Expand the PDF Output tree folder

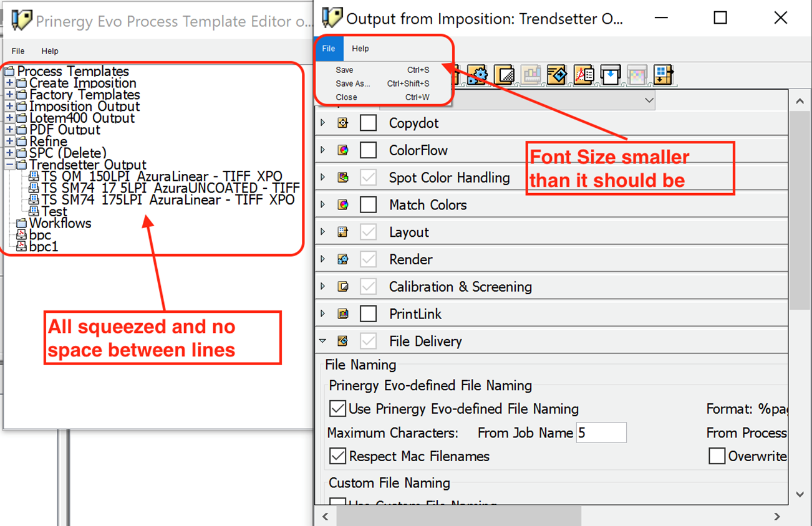click(9, 130)
